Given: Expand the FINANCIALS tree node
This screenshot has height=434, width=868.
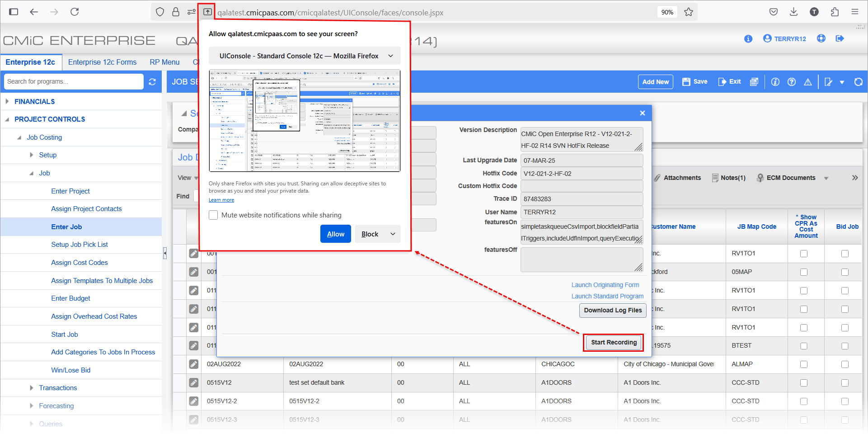Looking at the screenshot, I should point(7,101).
